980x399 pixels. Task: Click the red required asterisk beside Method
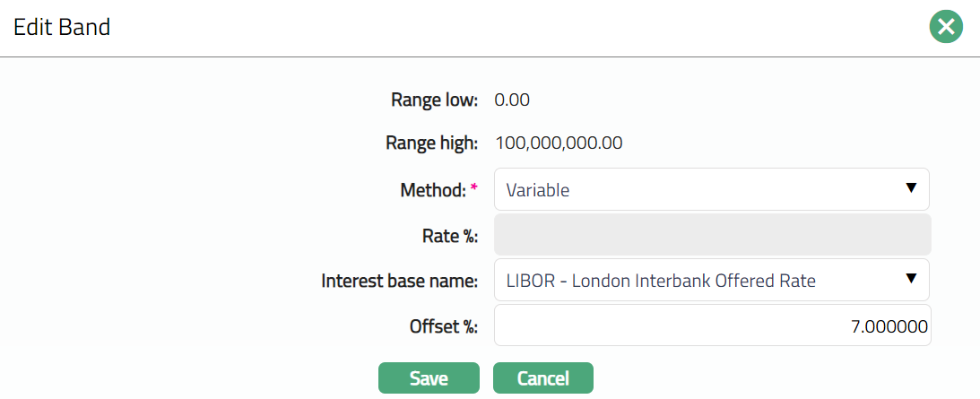(x=474, y=187)
